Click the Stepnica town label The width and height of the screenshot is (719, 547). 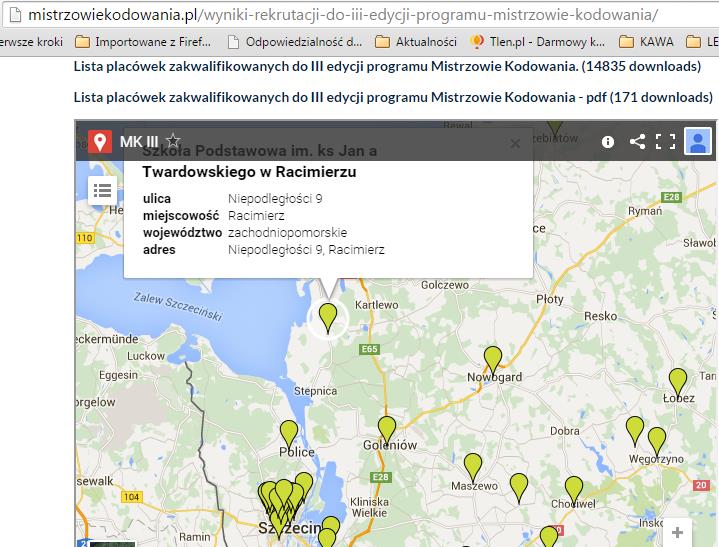click(315, 391)
